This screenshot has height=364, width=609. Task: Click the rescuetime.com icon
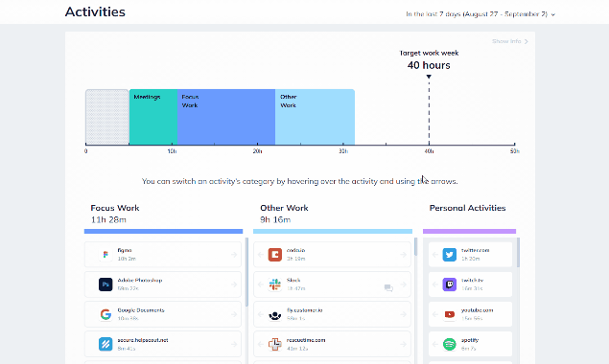[275, 344]
